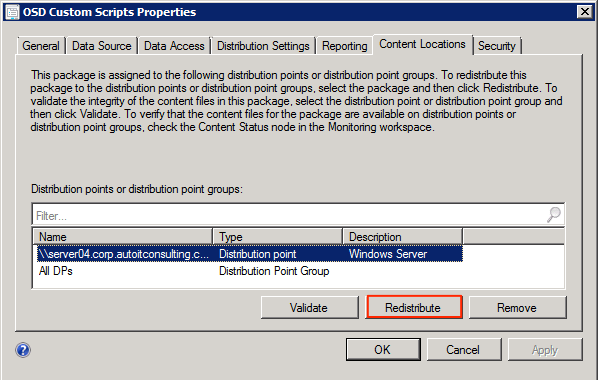
Task: Select the \\server04.corp.autoitconsulting.c... row
Action: [x=250, y=254]
